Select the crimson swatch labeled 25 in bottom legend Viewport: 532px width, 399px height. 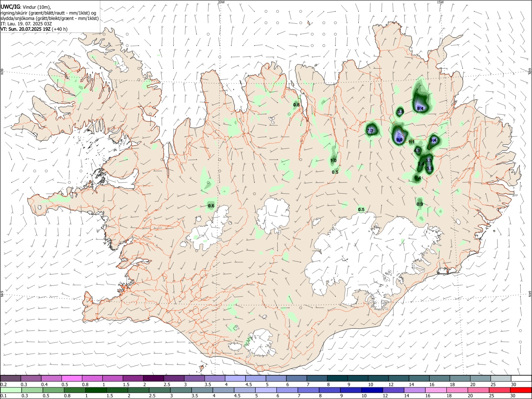tap(499, 390)
